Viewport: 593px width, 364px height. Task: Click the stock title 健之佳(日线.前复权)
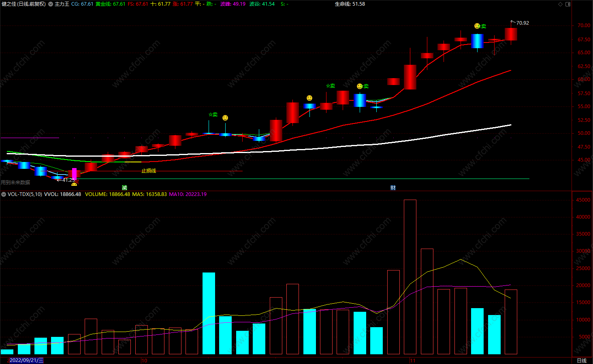pos(23,4)
